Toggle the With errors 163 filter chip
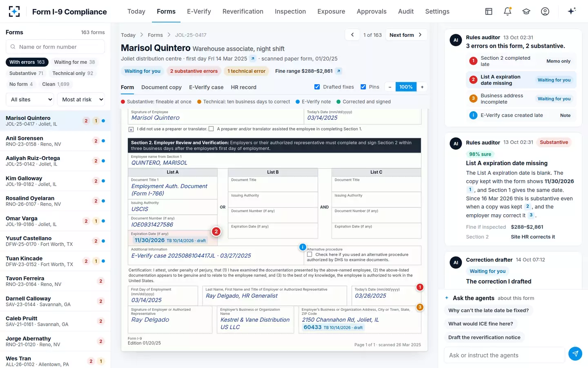Screen dimensions: 588x368 pyautogui.click(x=27, y=62)
